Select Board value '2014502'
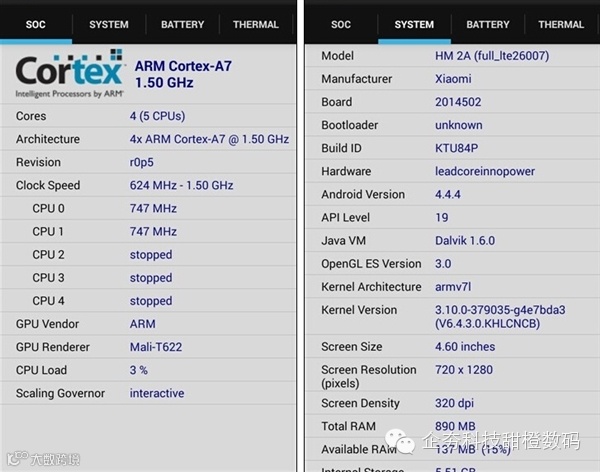 pyautogui.click(x=458, y=102)
